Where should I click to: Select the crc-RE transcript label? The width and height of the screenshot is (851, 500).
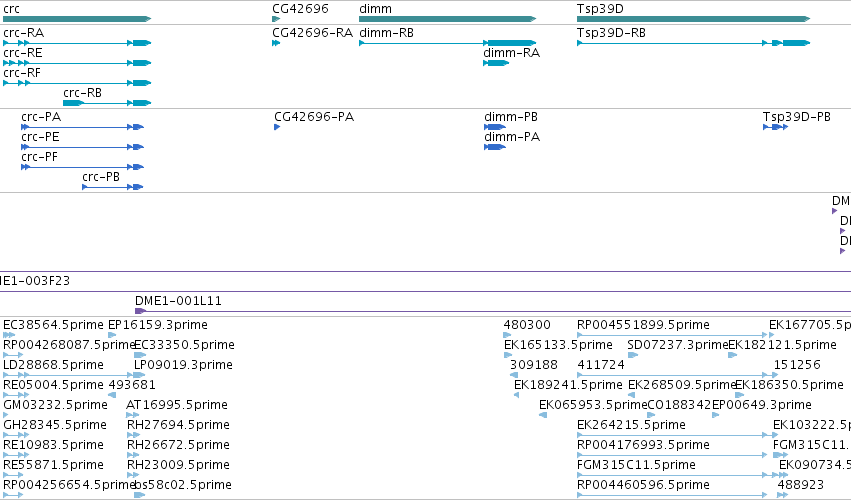point(23,53)
